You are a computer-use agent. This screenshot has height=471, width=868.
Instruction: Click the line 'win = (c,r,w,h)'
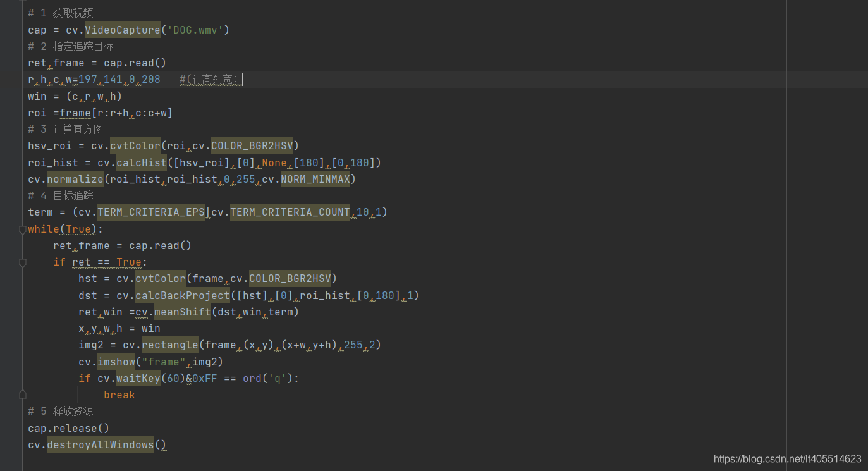tap(75, 96)
